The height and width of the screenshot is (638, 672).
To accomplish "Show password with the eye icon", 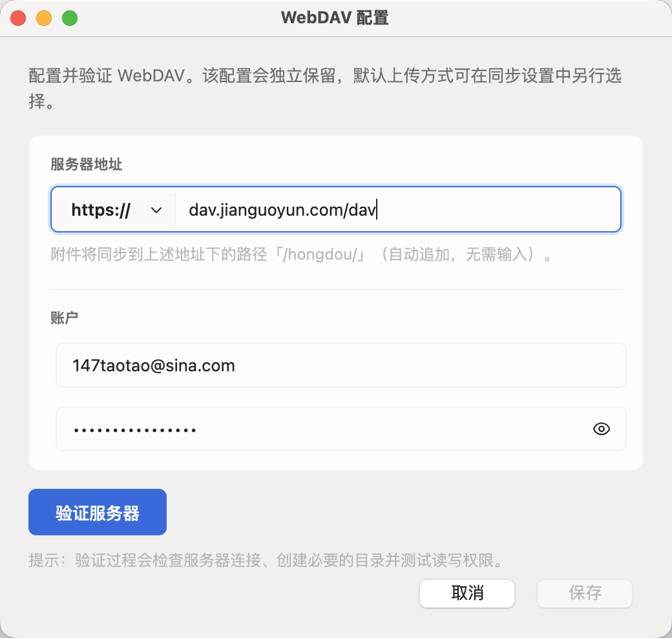I will tap(602, 429).
